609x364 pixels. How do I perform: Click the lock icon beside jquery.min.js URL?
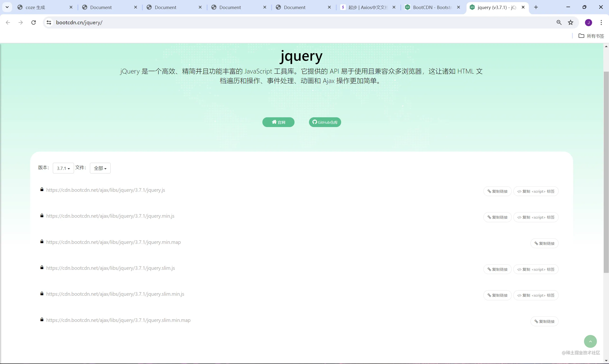pos(42,216)
